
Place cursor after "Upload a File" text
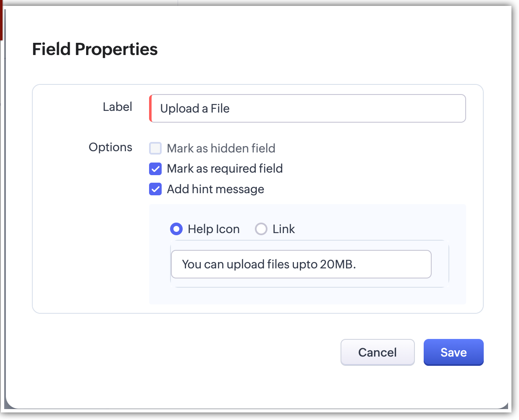(x=231, y=108)
